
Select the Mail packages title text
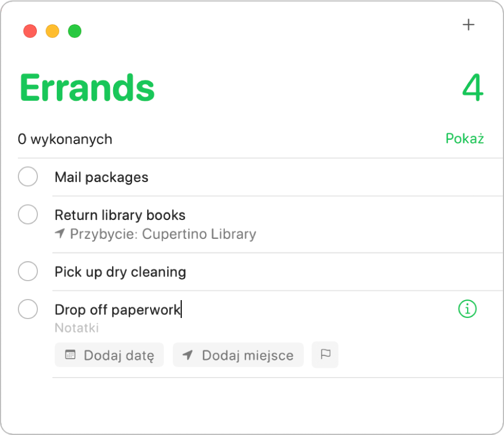101,177
